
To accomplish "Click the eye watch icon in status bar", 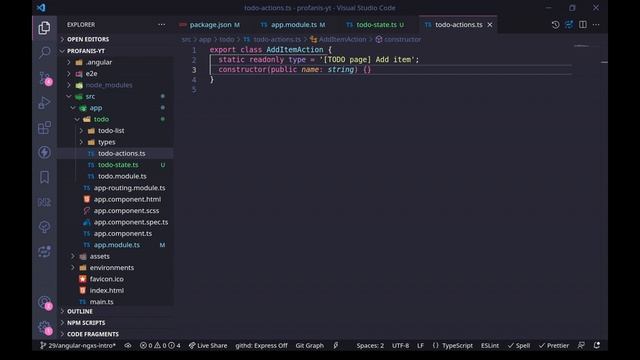I will 128,345.
